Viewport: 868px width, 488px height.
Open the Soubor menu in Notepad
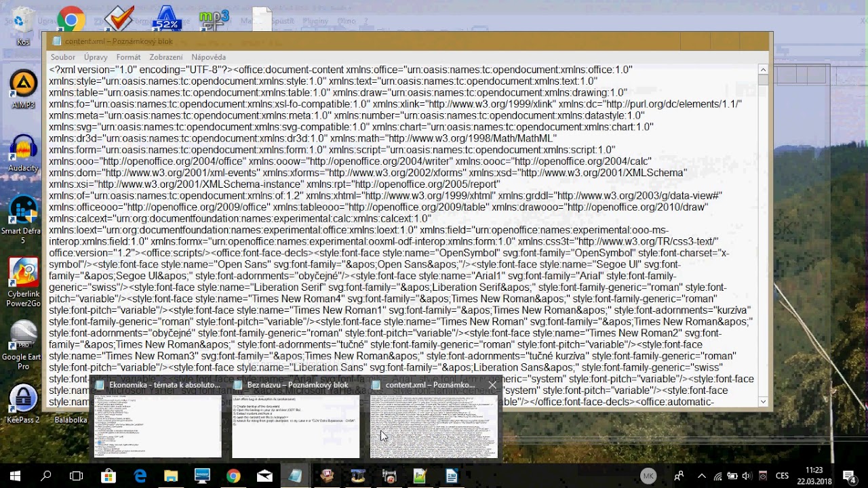pyautogui.click(x=63, y=58)
